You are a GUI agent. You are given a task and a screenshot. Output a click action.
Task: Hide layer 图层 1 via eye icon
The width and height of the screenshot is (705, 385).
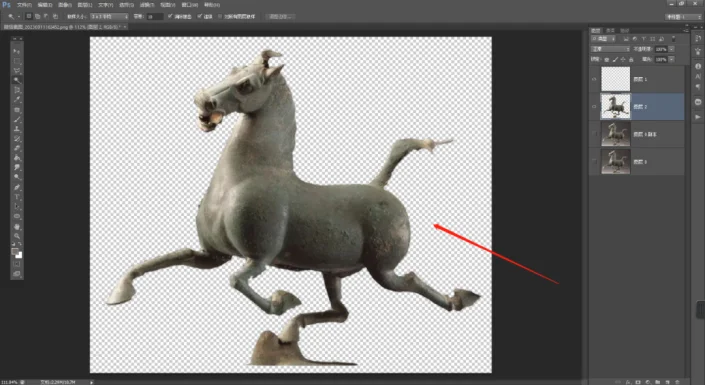pyautogui.click(x=594, y=79)
